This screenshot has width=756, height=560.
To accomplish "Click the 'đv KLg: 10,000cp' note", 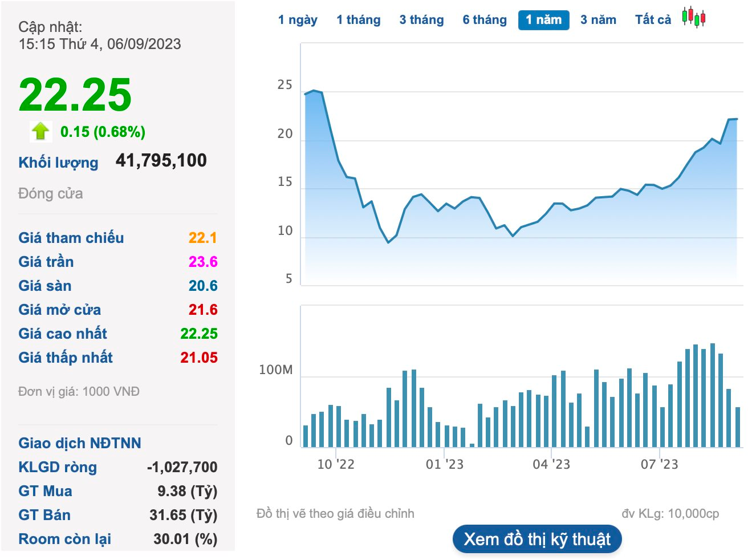I will pos(670,514).
